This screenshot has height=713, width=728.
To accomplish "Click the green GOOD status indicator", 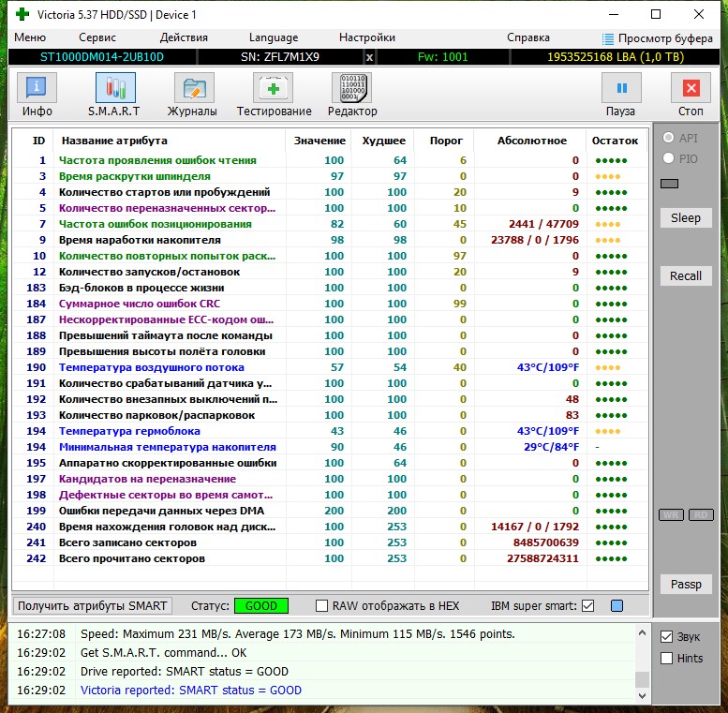I will (260, 606).
